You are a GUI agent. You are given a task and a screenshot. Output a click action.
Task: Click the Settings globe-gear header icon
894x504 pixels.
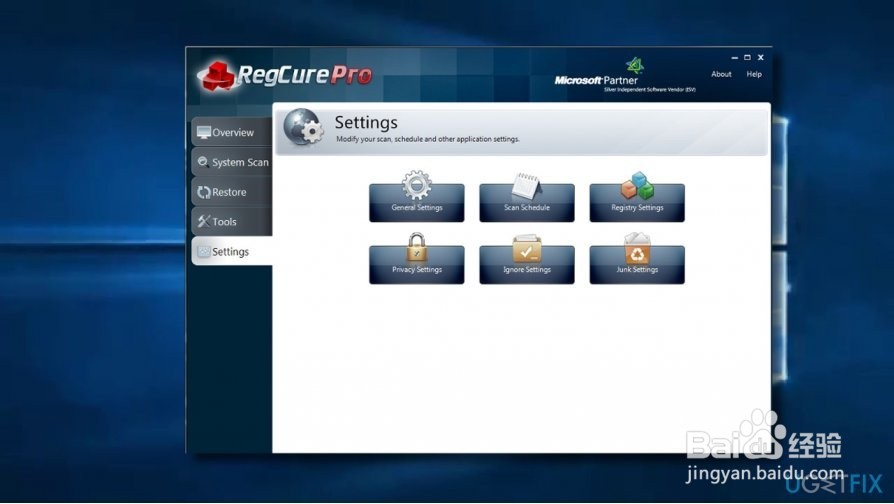[x=304, y=128]
